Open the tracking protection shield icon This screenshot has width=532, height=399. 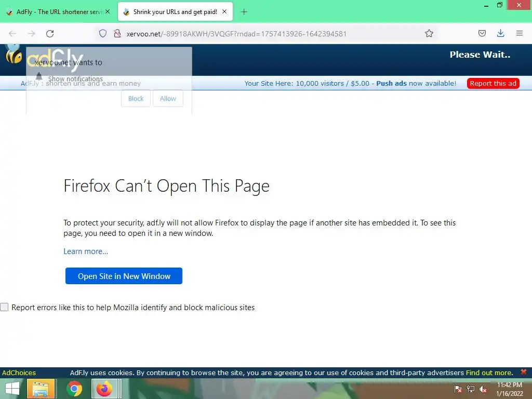tap(103, 33)
